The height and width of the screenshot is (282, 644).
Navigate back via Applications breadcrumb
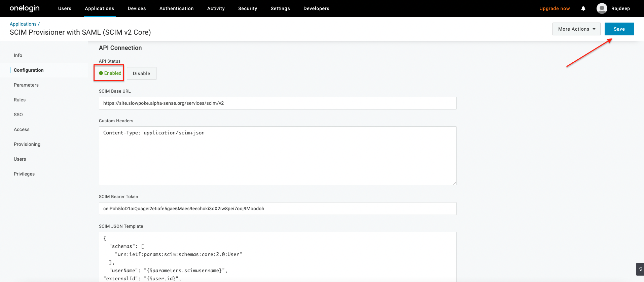23,24
